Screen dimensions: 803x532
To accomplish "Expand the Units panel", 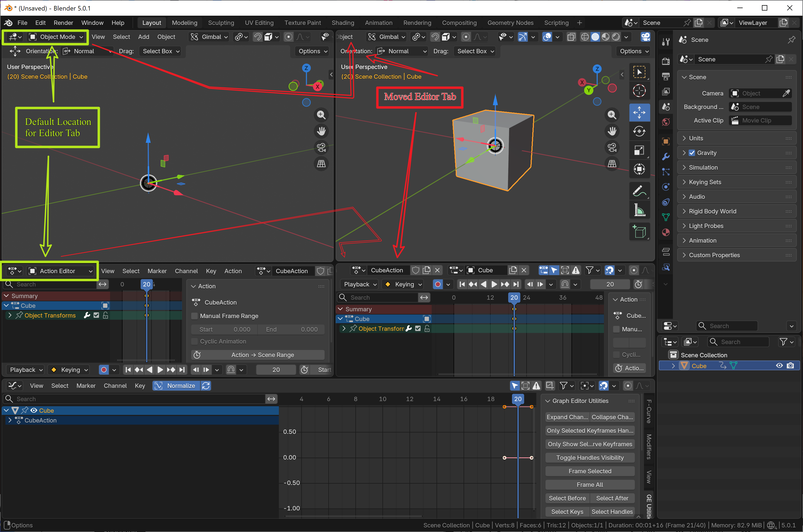I will click(x=737, y=138).
